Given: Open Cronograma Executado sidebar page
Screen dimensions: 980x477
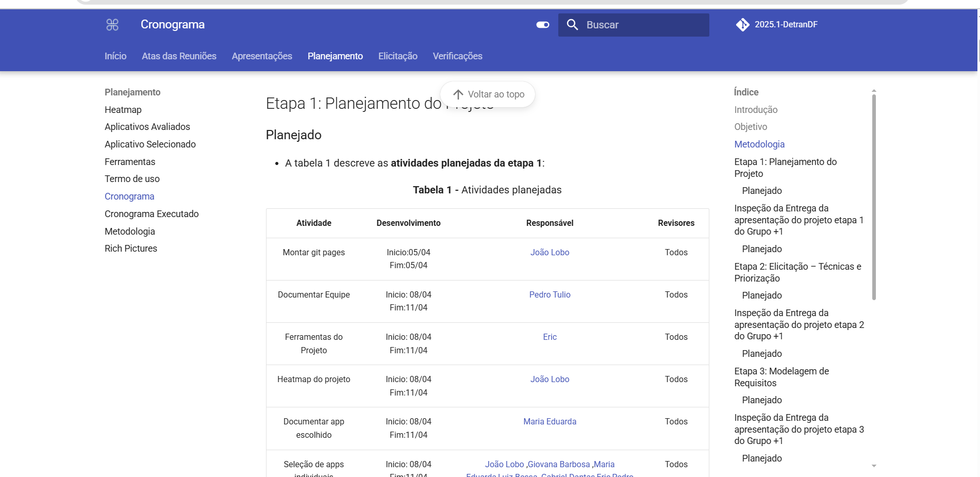Looking at the screenshot, I should pyautogui.click(x=152, y=214).
